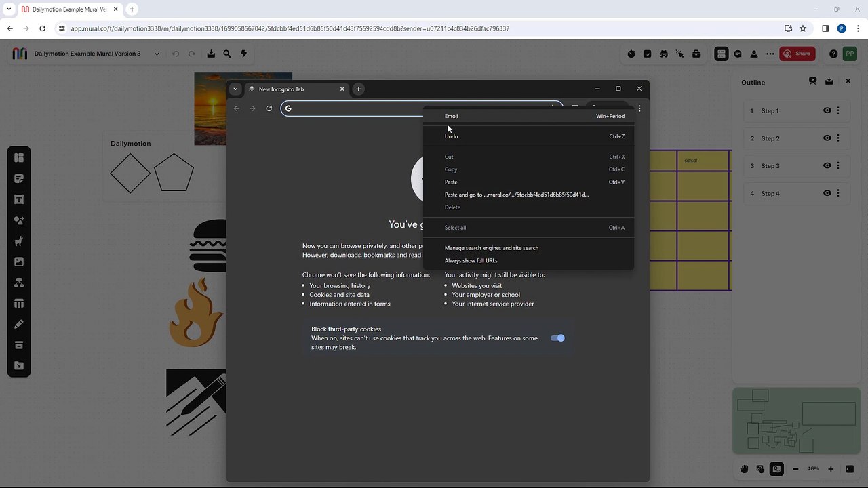Image resolution: width=868 pixels, height=488 pixels.
Task: Open the images tool in left sidebar
Action: (x=19, y=262)
